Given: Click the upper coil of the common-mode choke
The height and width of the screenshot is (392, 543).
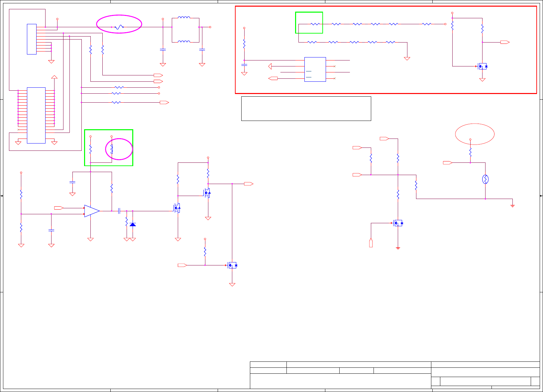Looking at the screenshot, I should [x=184, y=18].
